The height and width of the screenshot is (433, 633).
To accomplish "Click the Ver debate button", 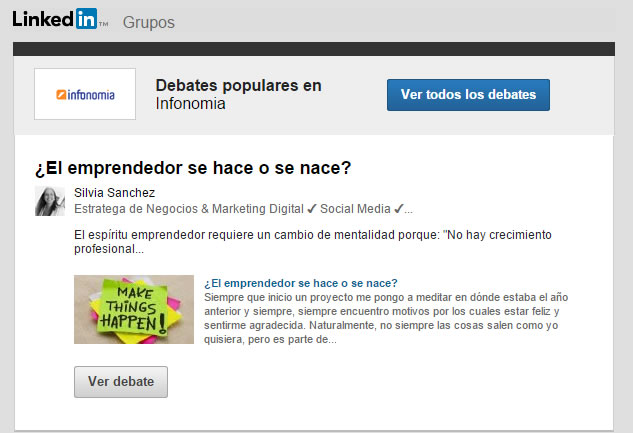I will 121,382.
